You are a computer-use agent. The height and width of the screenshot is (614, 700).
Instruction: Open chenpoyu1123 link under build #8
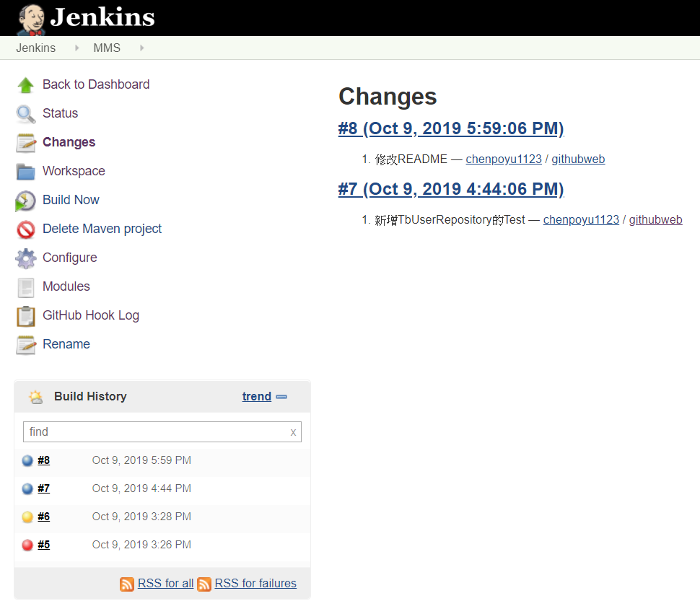(x=504, y=159)
